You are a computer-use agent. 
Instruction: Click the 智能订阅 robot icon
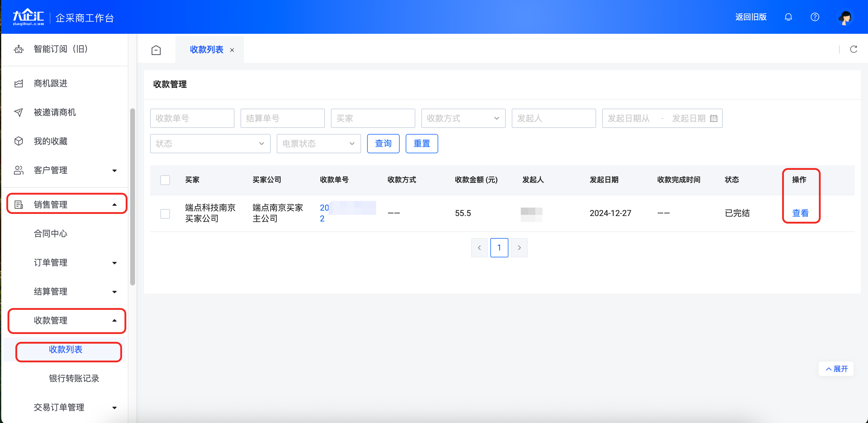(x=18, y=49)
